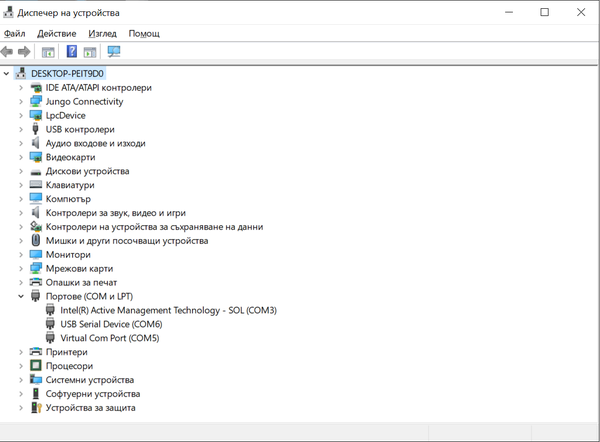Select the Мишки и други посочващи устройства label
This screenshot has width=600, height=442.
tap(127, 241)
